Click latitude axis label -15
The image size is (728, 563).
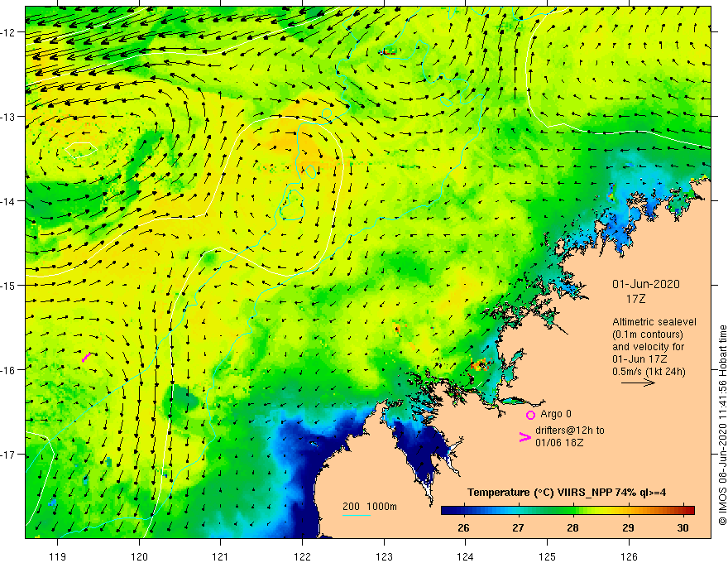coord(8,285)
